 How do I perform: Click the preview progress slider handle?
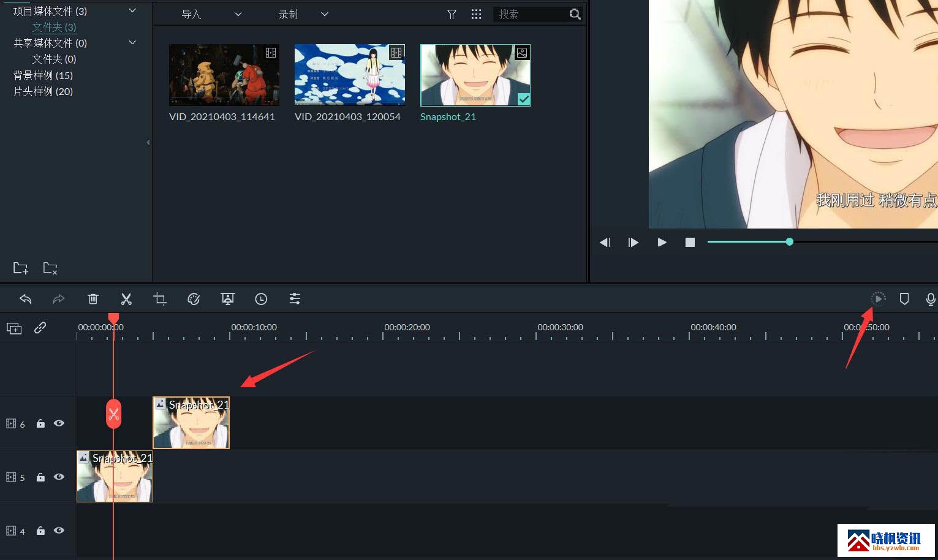(790, 242)
